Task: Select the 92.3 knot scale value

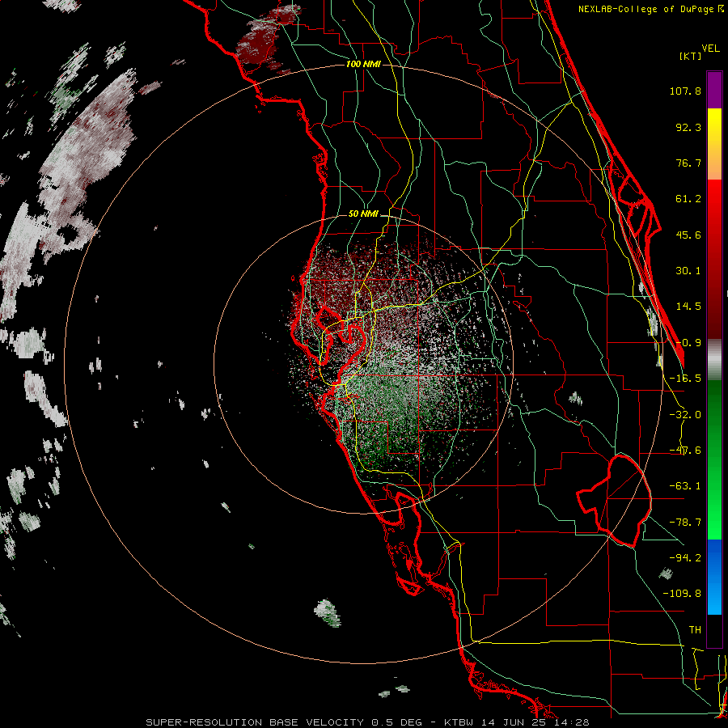Action: 688,127
